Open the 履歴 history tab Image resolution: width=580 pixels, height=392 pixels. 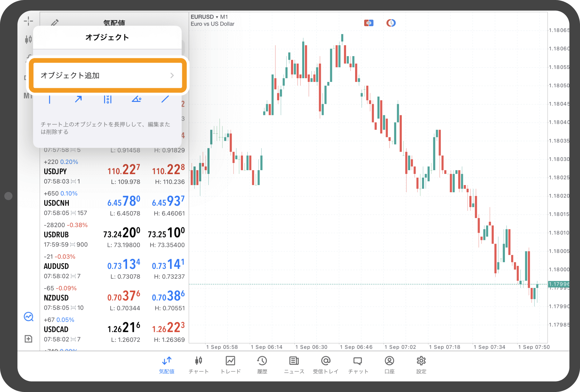tap(262, 365)
